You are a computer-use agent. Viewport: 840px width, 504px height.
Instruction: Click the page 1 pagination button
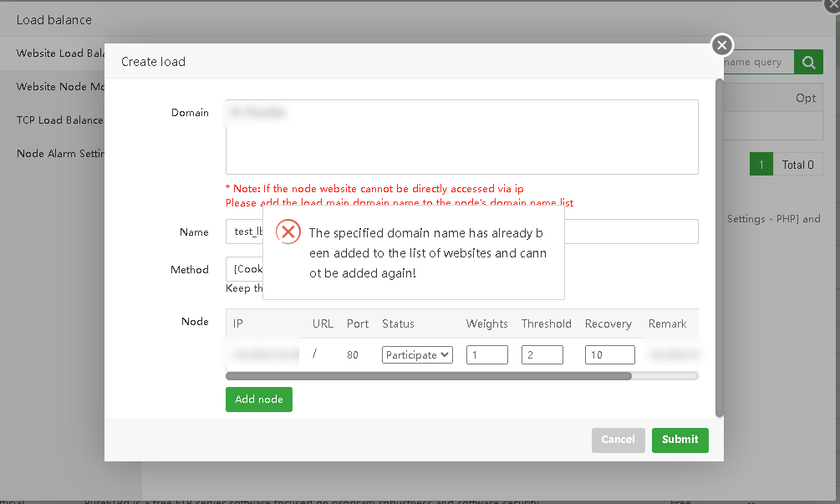tap(761, 165)
